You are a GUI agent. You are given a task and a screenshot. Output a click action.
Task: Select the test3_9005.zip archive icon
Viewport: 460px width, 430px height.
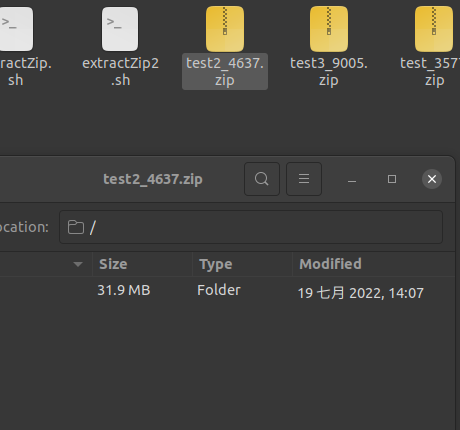coord(329,29)
